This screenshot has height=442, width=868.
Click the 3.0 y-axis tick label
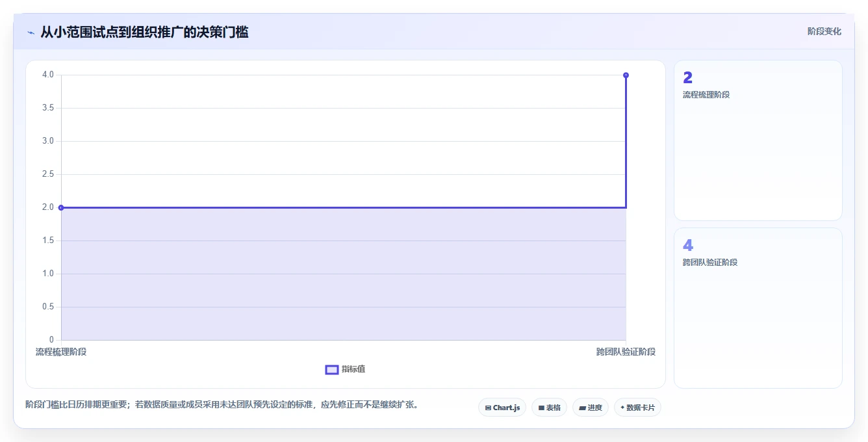tap(47, 141)
